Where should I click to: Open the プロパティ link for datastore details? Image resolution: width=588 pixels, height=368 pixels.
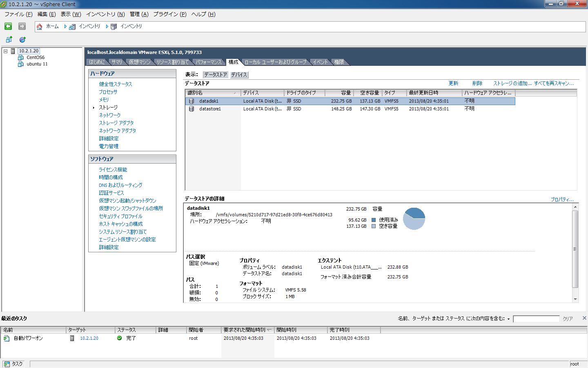(x=562, y=200)
